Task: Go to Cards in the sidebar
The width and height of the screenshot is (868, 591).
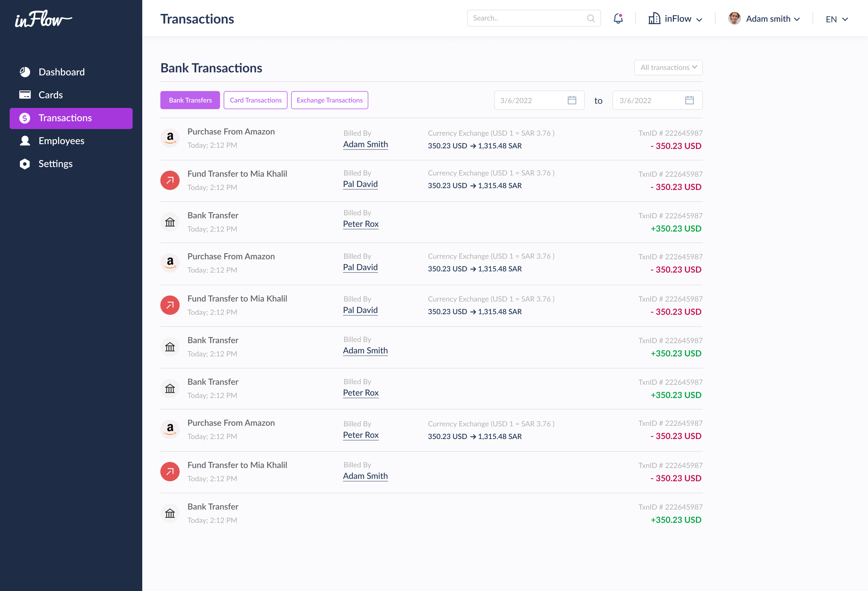Action: click(50, 95)
